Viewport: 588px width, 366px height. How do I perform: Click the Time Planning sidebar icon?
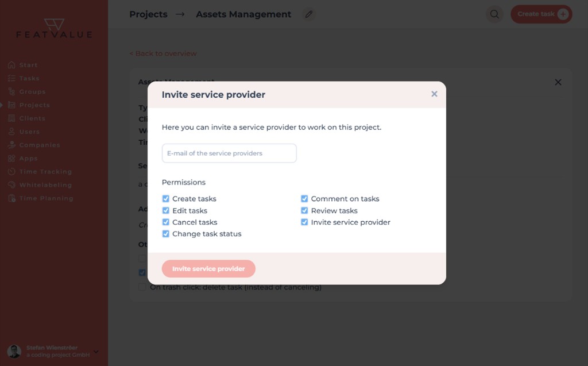point(11,198)
